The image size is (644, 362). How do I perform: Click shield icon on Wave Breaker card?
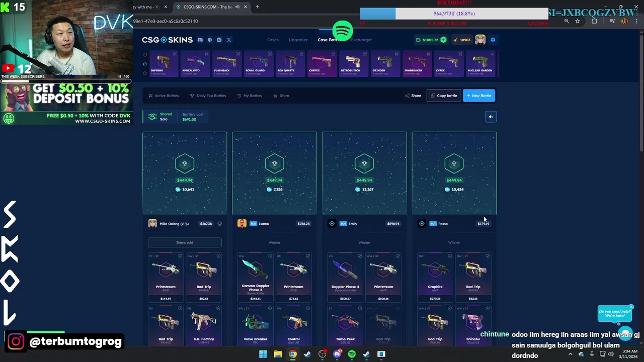click(270, 308)
